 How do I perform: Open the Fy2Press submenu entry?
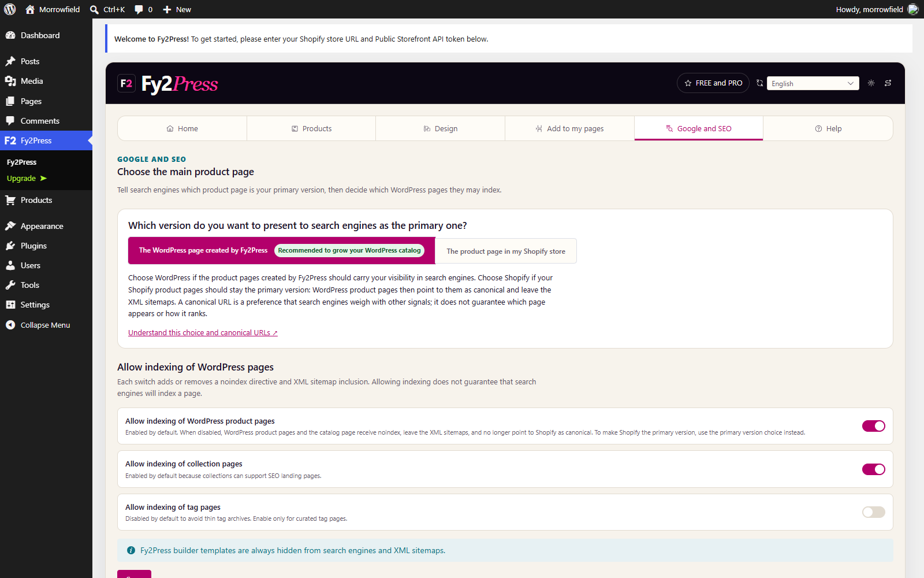[x=22, y=162]
